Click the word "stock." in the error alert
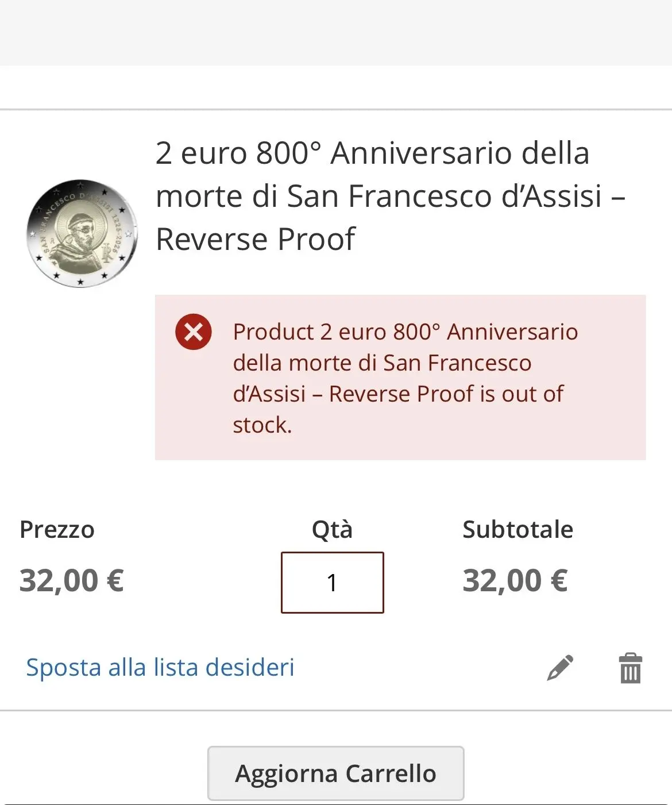 [262, 425]
